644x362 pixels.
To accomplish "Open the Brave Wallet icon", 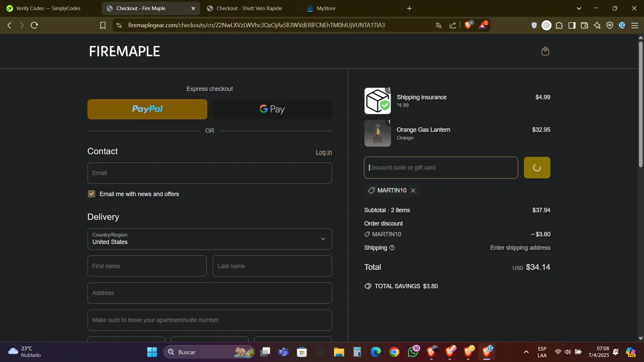I will [584, 25].
